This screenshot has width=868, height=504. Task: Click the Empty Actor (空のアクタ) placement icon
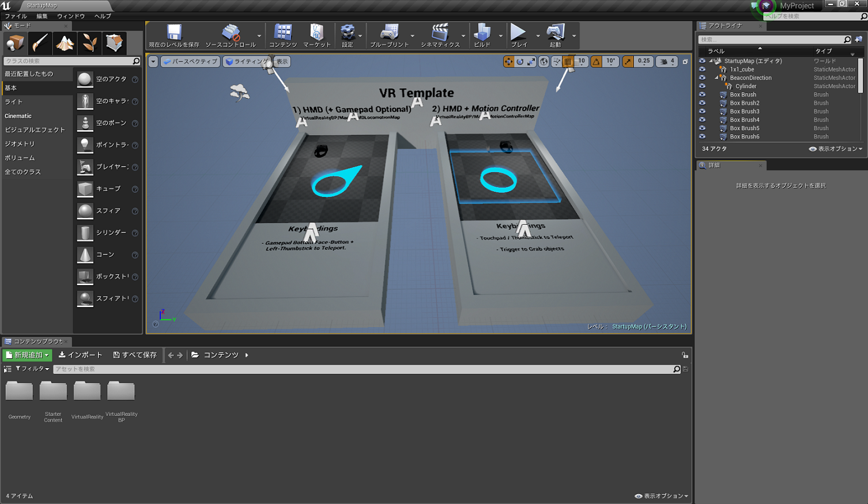(x=85, y=79)
